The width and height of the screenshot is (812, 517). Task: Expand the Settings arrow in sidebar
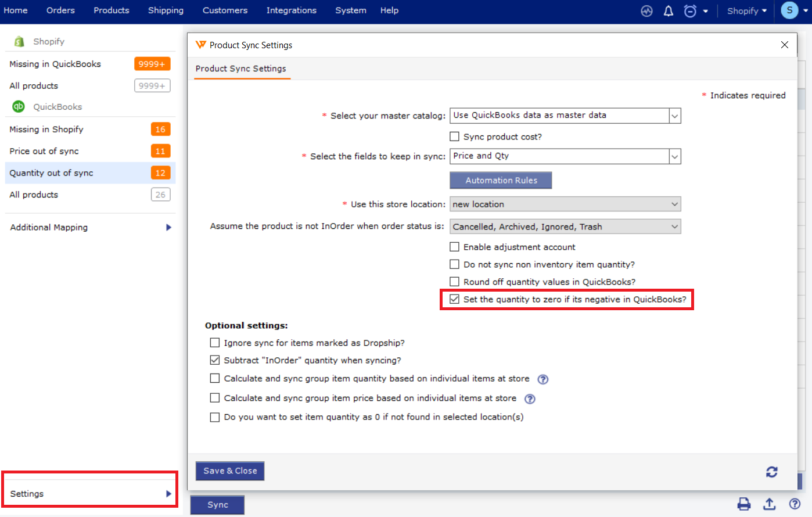click(168, 494)
